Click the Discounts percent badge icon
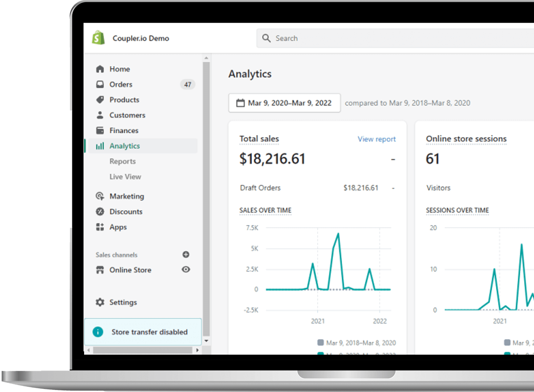The width and height of the screenshot is (534, 392). (x=100, y=211)
